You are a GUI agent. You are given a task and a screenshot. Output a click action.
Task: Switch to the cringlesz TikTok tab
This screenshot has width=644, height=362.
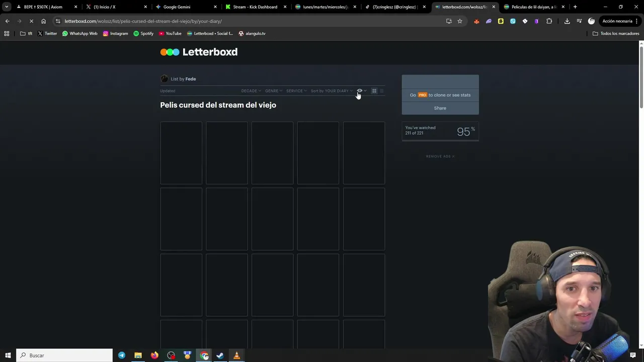tap(395, 7)
